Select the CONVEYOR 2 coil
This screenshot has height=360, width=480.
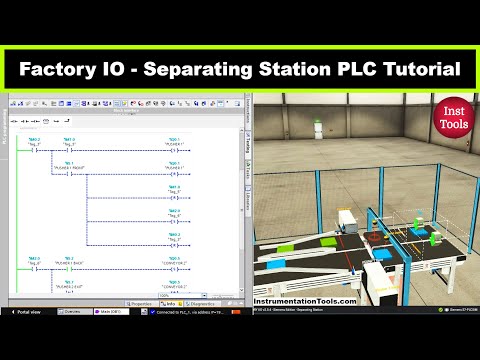(x=175, y=269)
